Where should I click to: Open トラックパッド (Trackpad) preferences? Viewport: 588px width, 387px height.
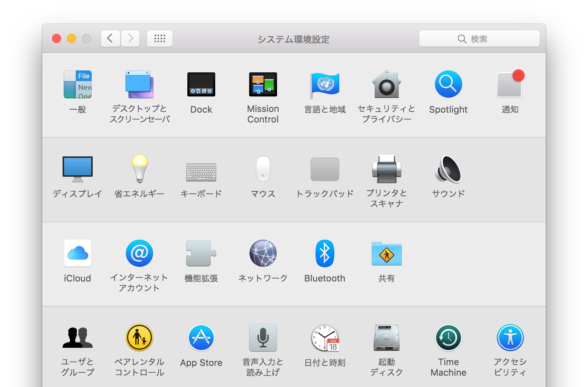point(325,169)
